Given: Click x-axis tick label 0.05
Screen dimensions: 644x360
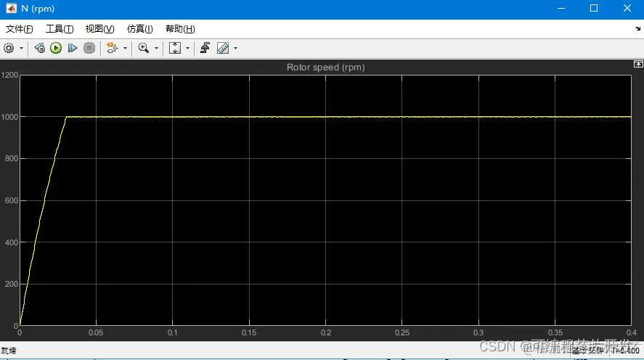Looking at the screenshot, I should [x=96, y=332].
